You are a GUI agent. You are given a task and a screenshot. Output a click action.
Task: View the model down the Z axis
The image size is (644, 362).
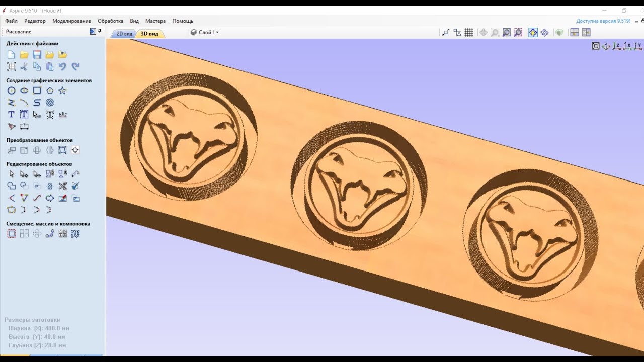[x=617, y=46]
